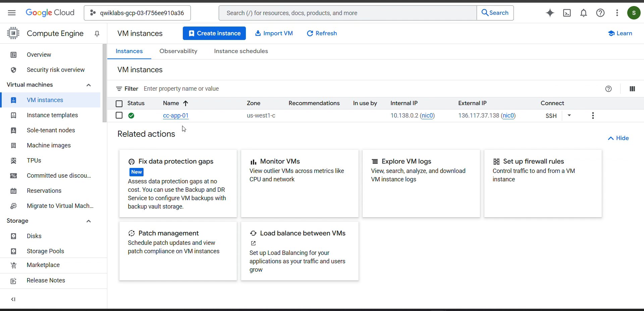The image size is (644, 311).
Task: Open Gemini AI assistant sparkle icon
Action: tap(550, 13)
